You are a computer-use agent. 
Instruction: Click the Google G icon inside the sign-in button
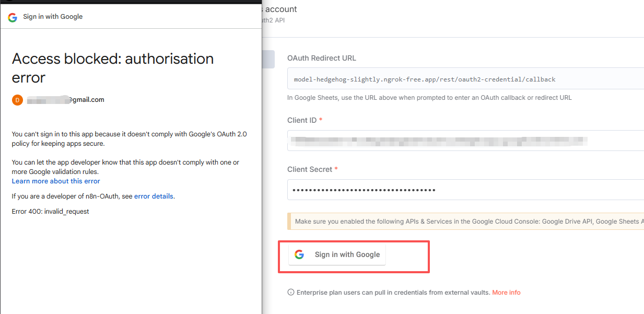[x=299, y=254]
